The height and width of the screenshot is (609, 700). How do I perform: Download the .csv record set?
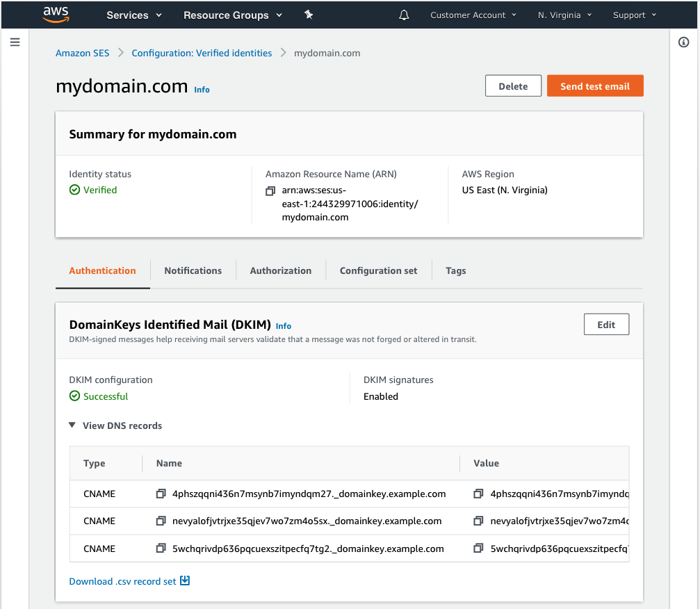point(122,581)
